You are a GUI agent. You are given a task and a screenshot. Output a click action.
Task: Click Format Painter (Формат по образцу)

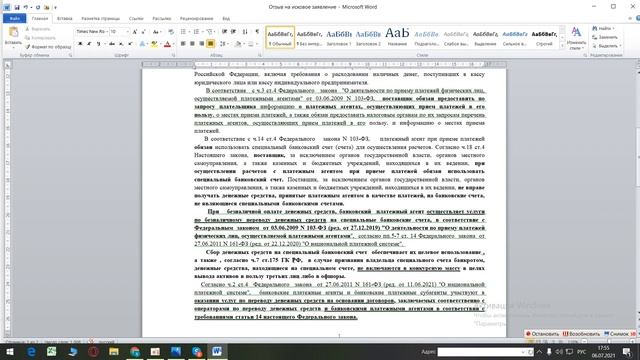pos(48,47)
